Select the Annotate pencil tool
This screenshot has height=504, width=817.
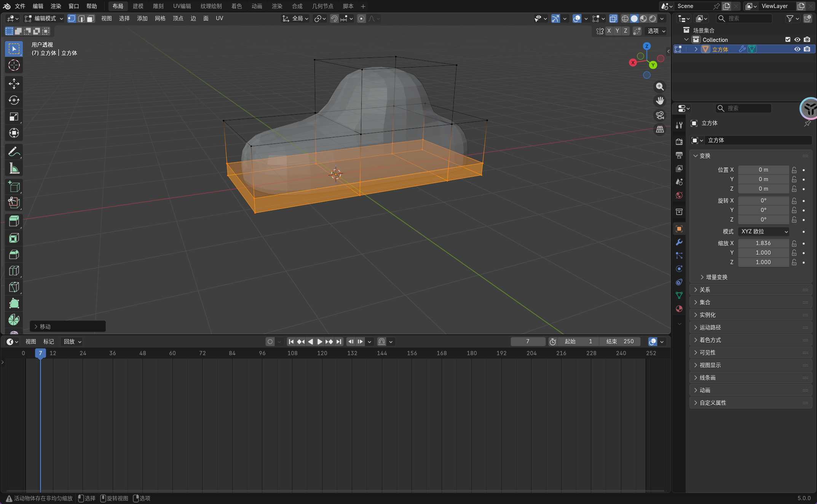point(14,152)
